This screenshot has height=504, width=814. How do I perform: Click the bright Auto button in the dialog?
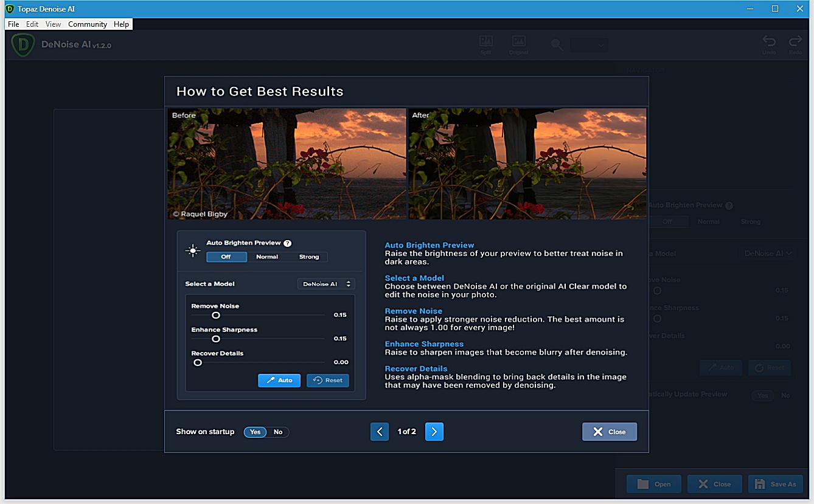(279, 381)
